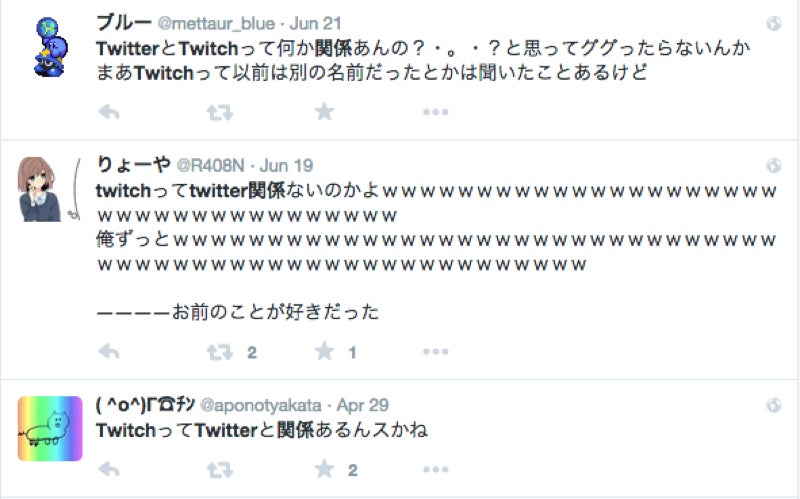Open more options on @aponotyakata tweet
The height and width of the screenshot is (499, 800).
[436, 469]
